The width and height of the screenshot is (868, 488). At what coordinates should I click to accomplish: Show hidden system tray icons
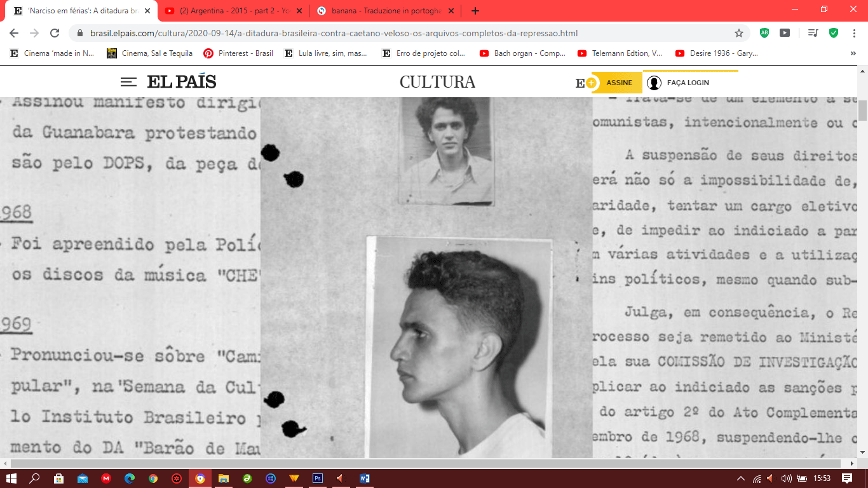pyautogui.click(x=740, y=478)
